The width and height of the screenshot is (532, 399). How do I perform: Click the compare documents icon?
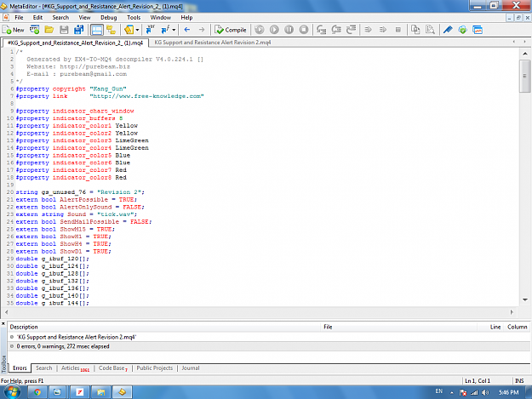click(415, 30)
